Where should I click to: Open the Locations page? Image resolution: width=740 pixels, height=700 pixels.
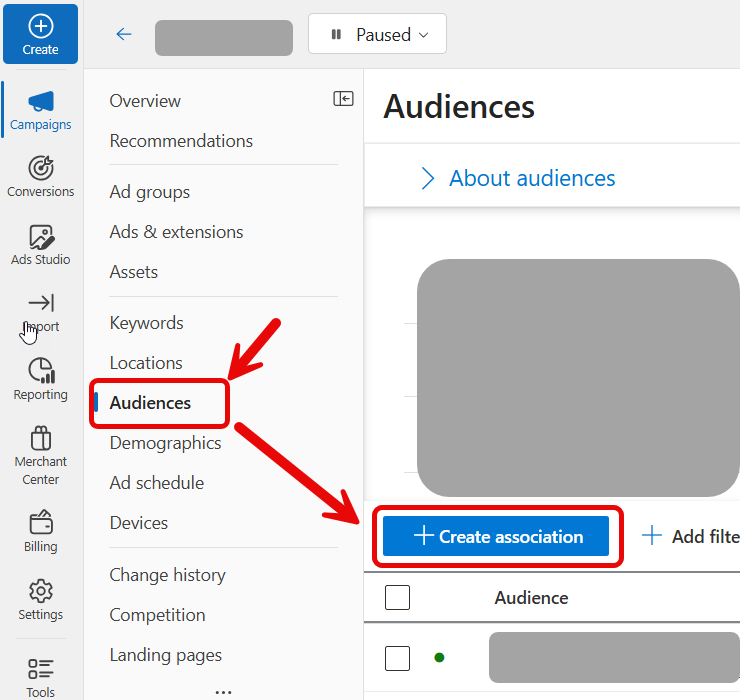pyautogui.click(x=146, y=363)
